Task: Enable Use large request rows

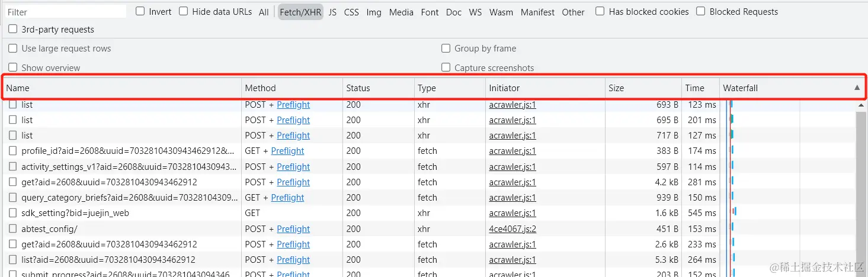Action: [x=13, y=49]
